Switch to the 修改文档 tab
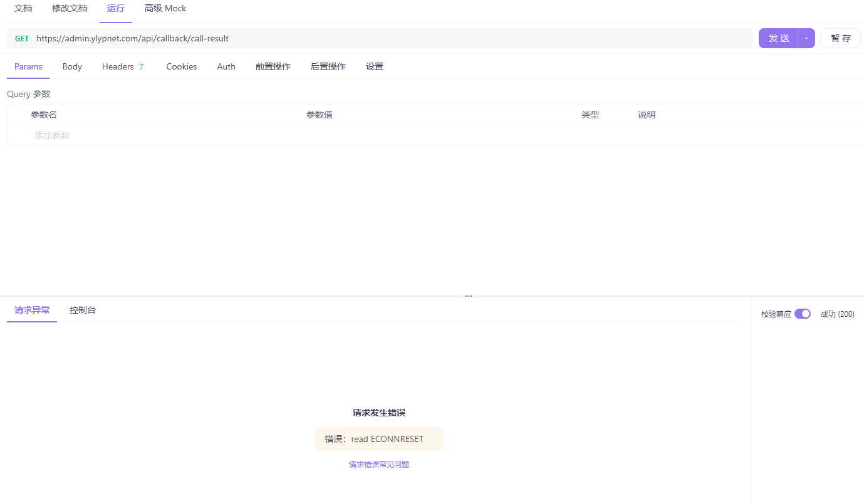 pos(70,8)
